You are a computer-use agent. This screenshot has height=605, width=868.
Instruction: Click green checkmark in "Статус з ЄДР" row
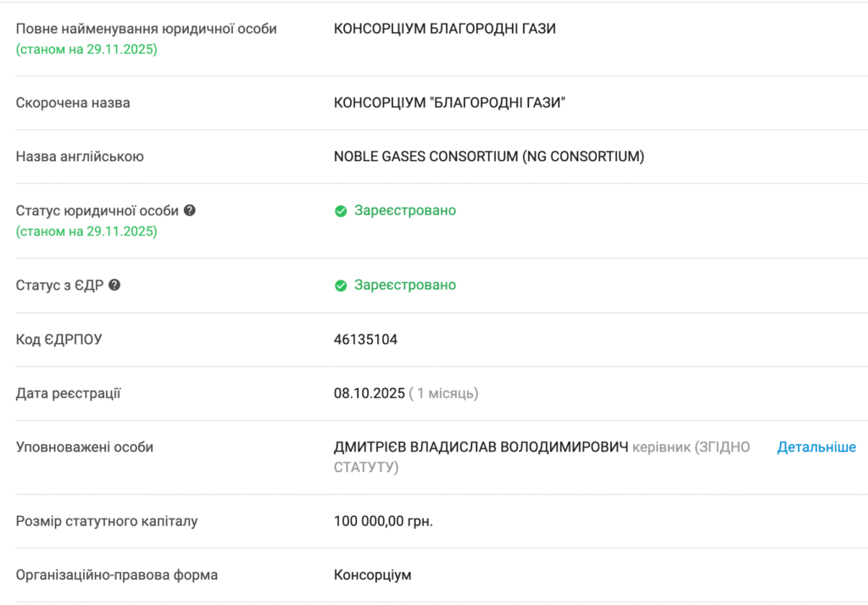pos(341,286)
